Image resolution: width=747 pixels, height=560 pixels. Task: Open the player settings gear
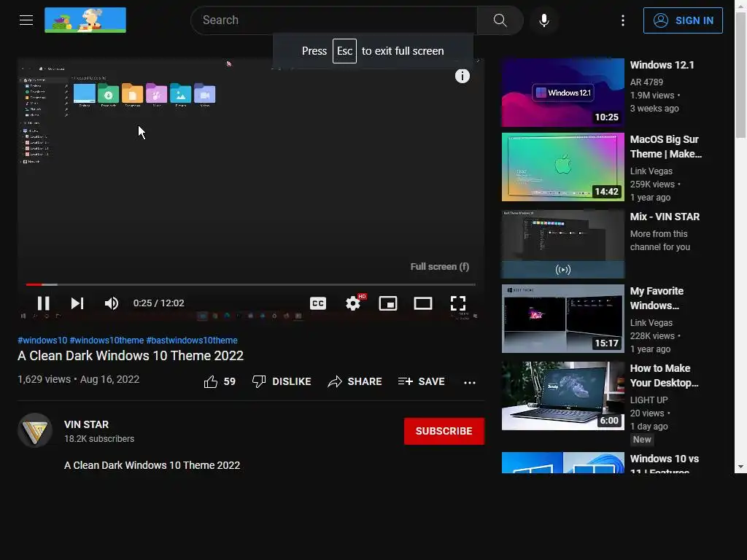(353, 303)
